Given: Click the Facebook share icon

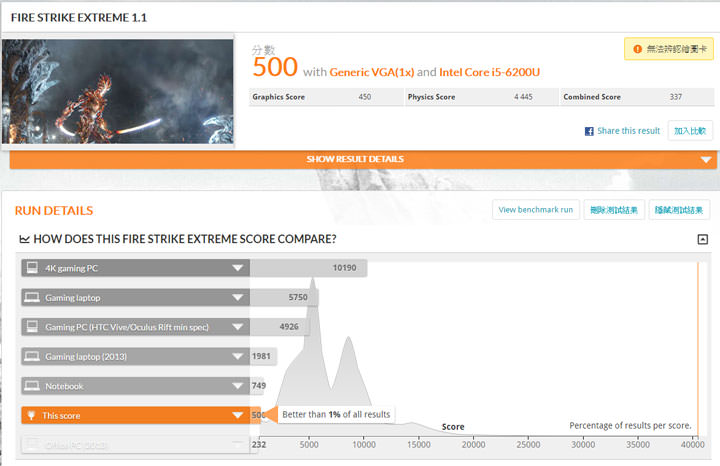Looking at the screenshot, I should click(x=590, y=131).
